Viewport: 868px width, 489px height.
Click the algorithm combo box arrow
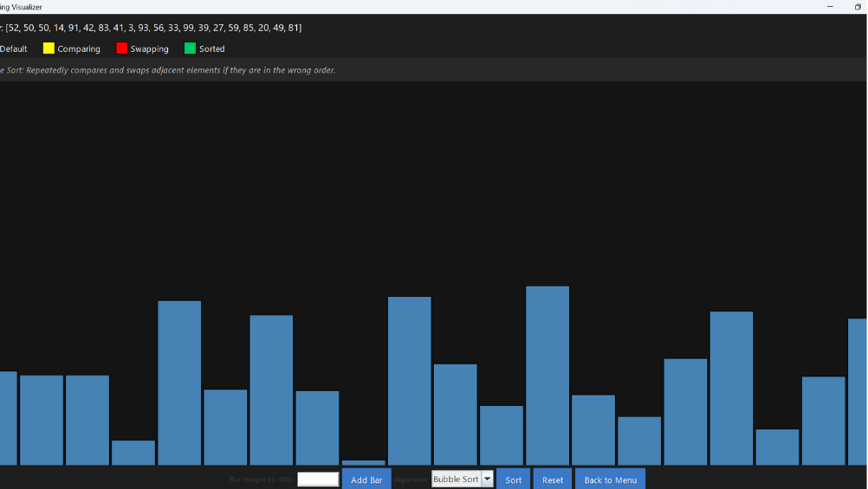click(x=487, y=479)
